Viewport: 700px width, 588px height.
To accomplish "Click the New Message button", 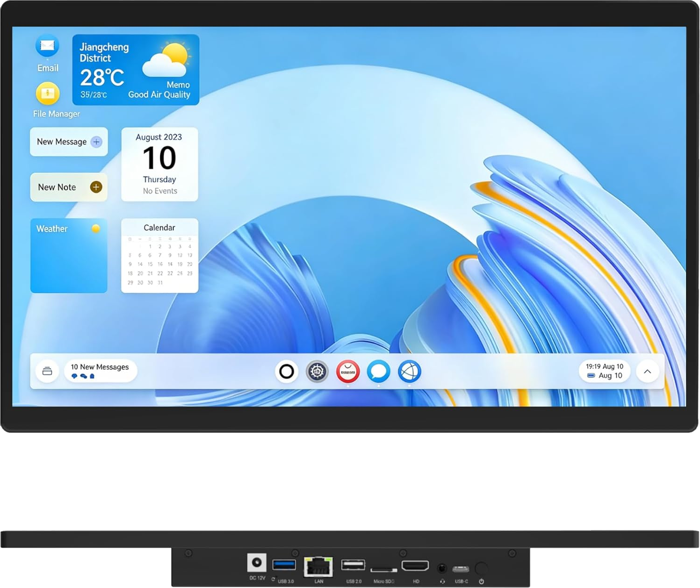I will click(x=69, y=142).
